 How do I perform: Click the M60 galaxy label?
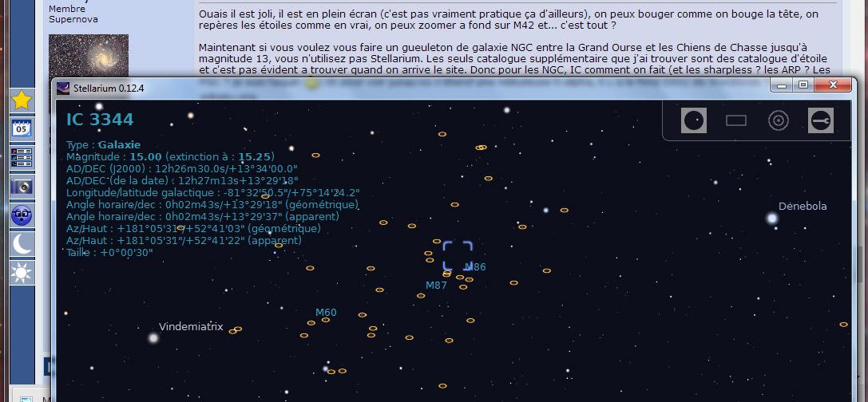(326, 313)
